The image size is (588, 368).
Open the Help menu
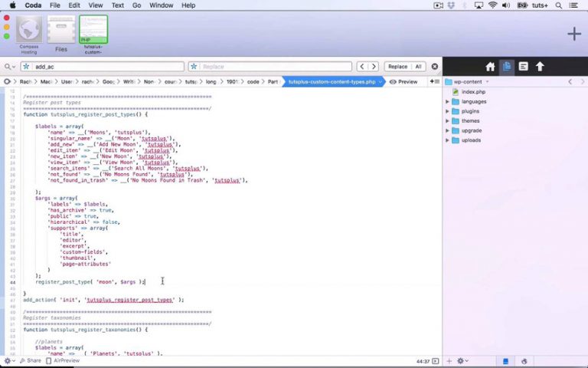point(188,5)
